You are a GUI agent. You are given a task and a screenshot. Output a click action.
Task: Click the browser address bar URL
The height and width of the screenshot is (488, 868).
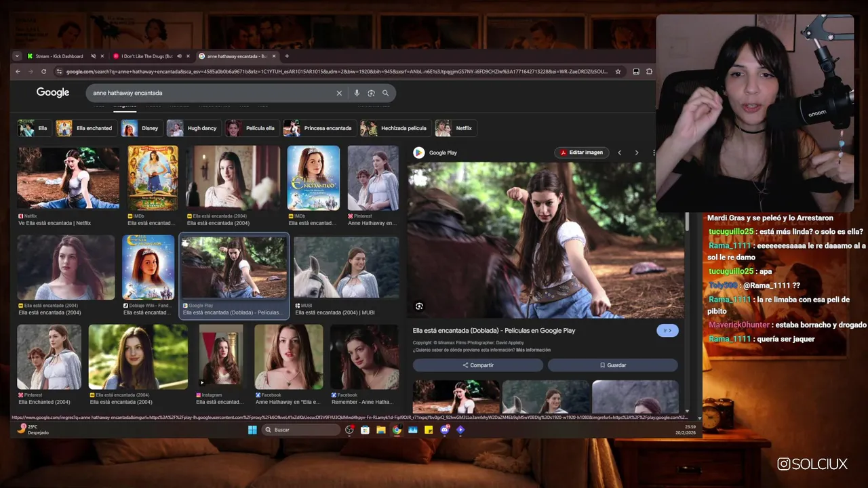(x=336, y=71)
